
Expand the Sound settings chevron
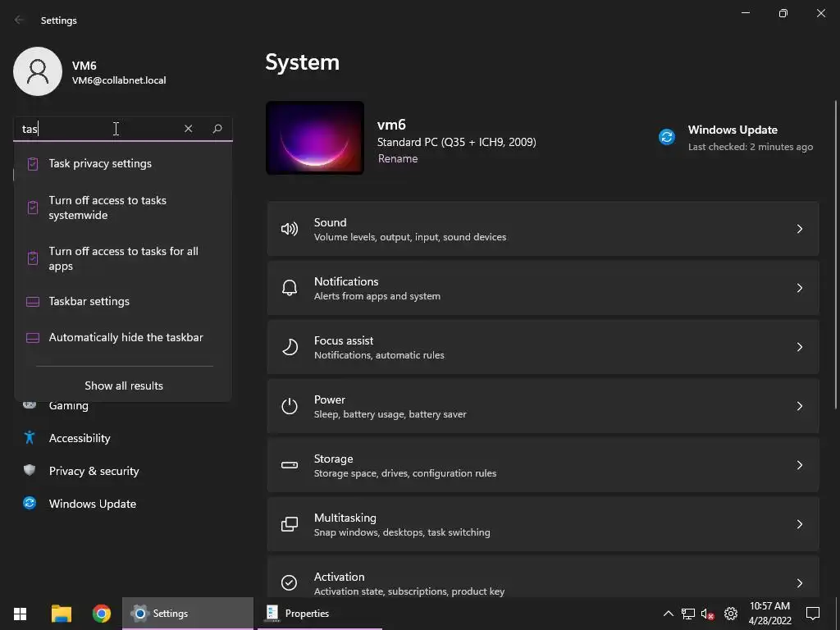tap(799, 229)
